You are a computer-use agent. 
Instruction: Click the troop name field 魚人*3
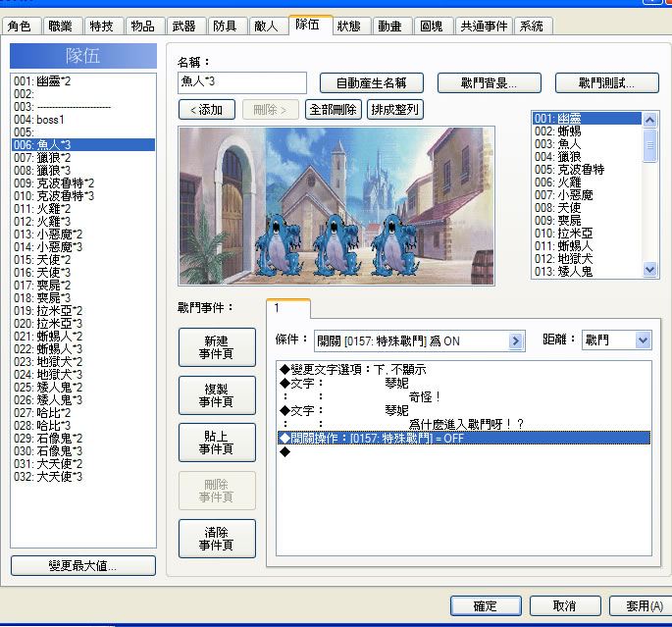(242, 82)
